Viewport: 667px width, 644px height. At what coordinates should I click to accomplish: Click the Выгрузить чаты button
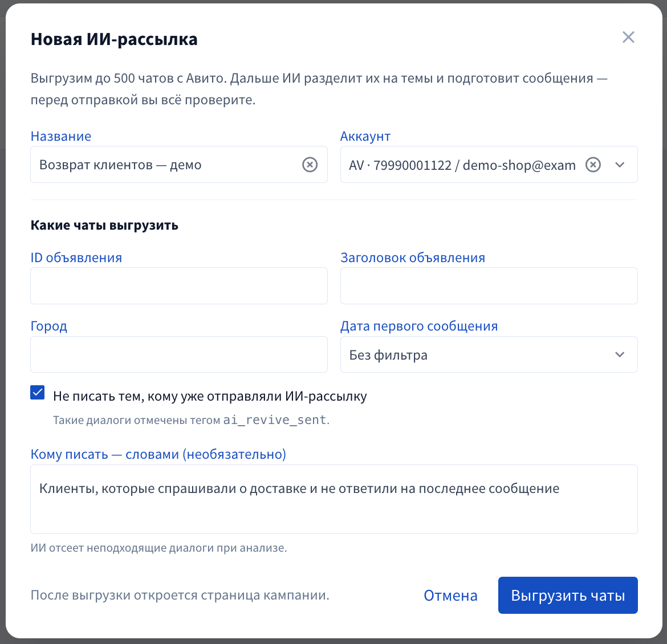(568, 595)
